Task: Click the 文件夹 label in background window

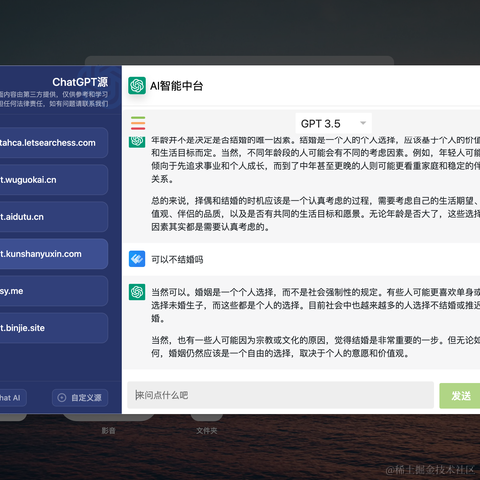Action: 206,431
